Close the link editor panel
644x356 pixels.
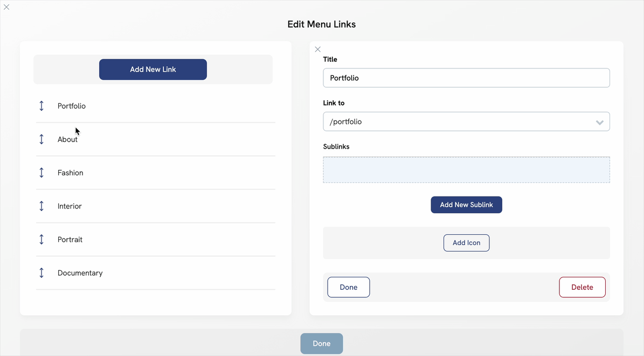click(x=317, y=50)
